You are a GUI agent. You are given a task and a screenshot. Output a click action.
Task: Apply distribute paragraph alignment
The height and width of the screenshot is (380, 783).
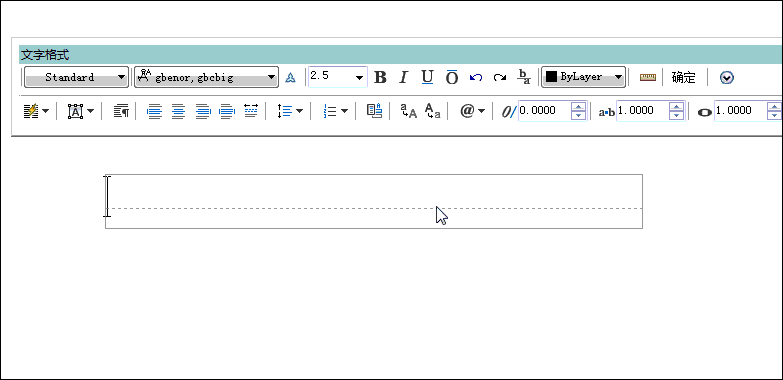[x=251, y=110]
